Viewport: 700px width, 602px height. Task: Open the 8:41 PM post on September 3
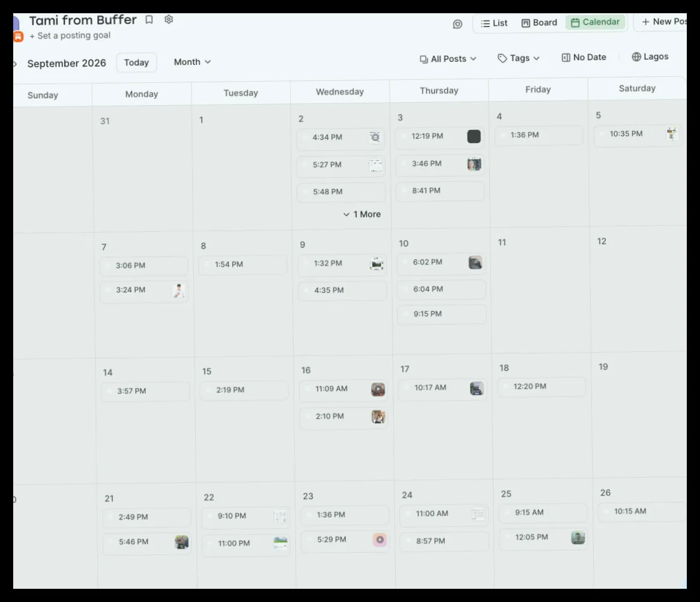[440, 191]
